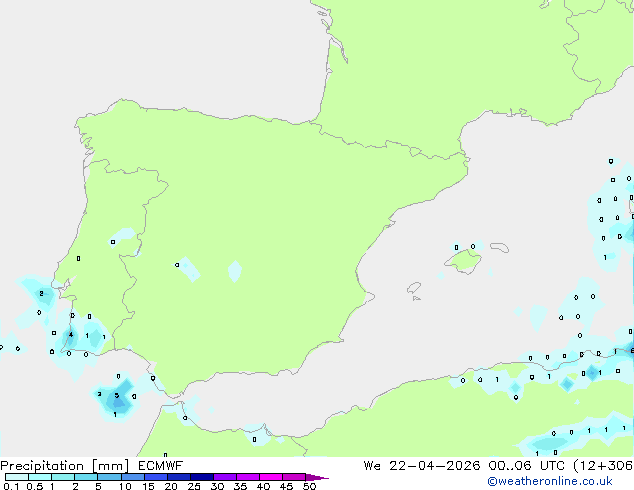Click the 40–45 mm legend color swatch
The height and width of the screenshot is (490, 634).
click(271, 477)
